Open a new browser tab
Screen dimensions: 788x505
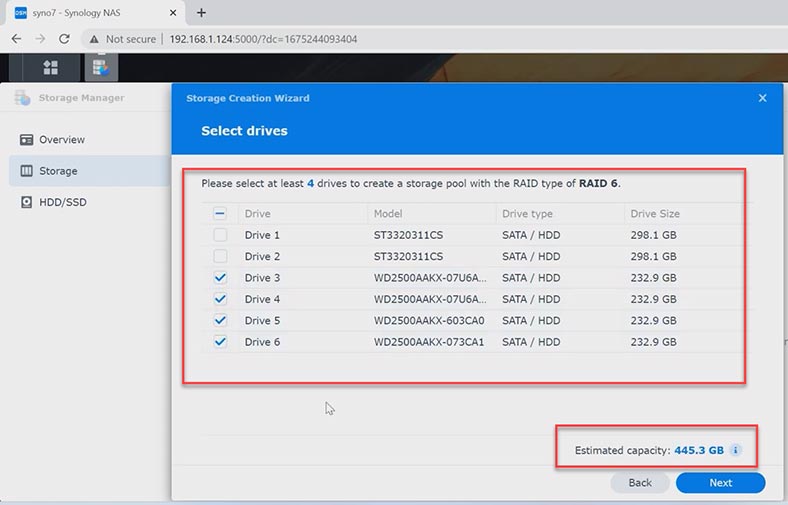tap(201, 13)
